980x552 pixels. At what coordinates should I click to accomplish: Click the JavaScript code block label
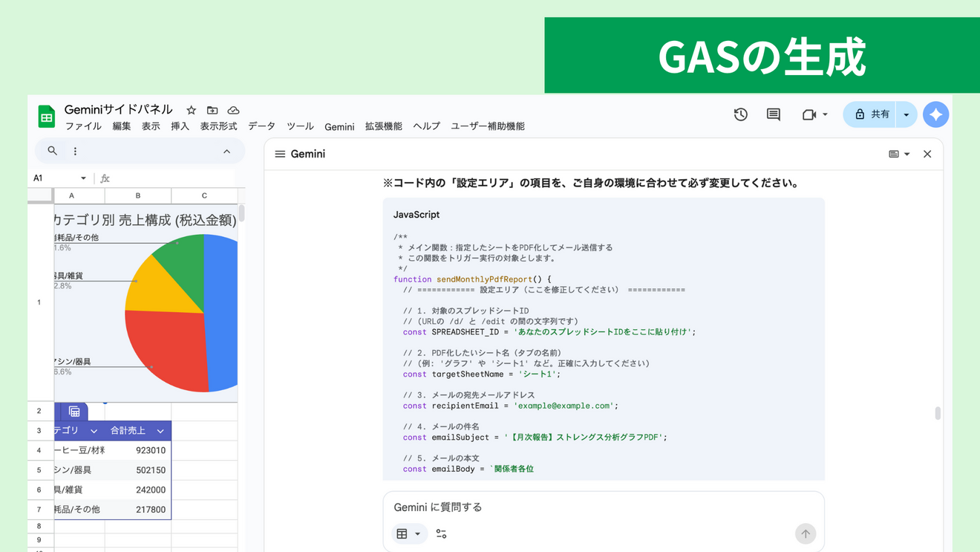[x=416, y=215]
